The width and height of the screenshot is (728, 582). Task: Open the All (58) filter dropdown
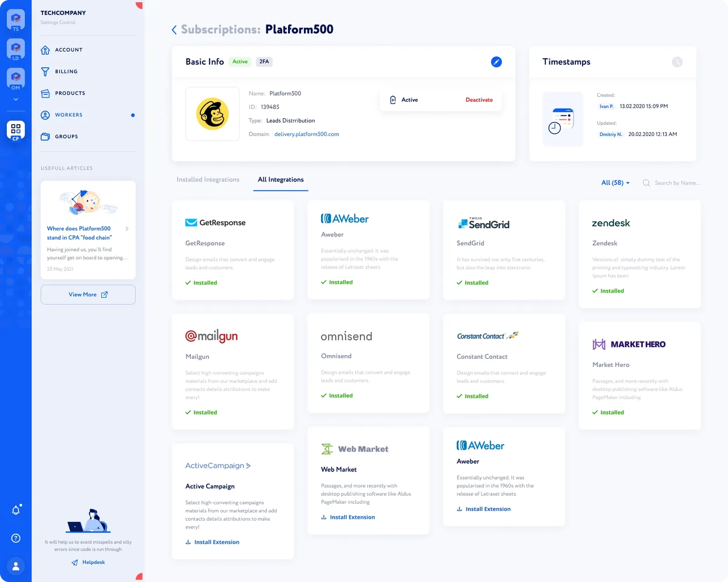pyautogui.click(x=615, y=183)
